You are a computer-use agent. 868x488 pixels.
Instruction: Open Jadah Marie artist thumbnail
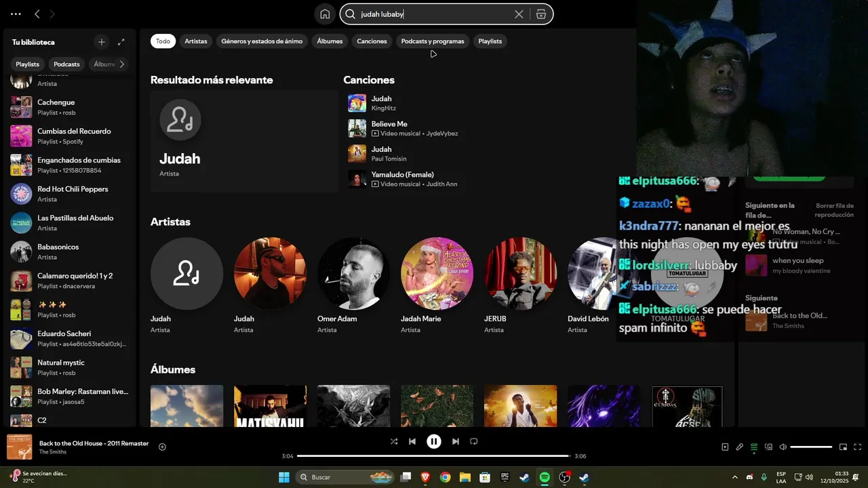(437, 273)
